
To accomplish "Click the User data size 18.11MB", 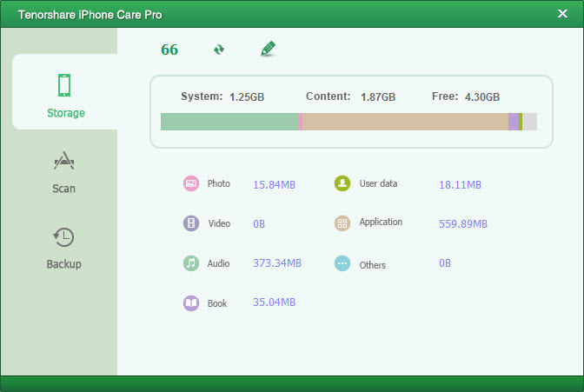I will (460, 185).
